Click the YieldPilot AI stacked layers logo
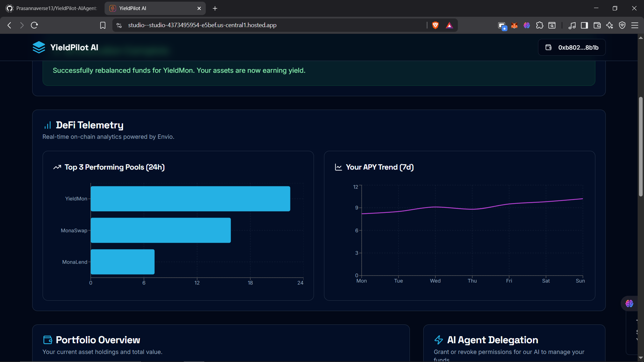The width and height of the screenshot is (644, 362). click(x=39, y=47)
